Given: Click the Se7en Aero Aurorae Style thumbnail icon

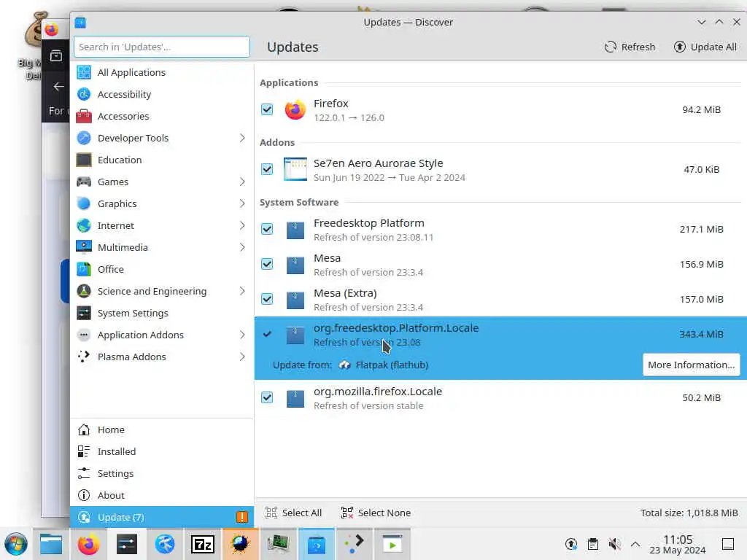Looking at the screenshot, I should point(295,169).
